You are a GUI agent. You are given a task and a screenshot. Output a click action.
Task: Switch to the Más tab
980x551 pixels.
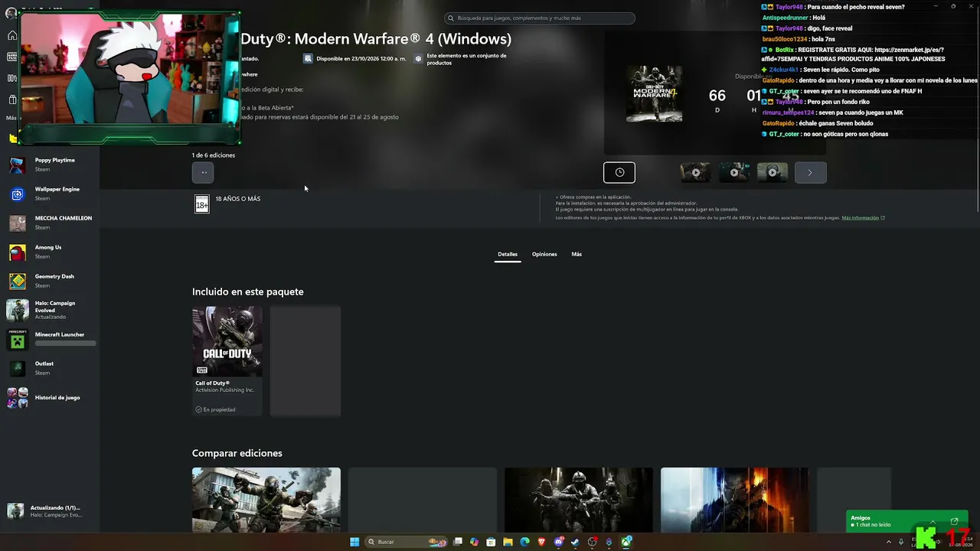577,254
